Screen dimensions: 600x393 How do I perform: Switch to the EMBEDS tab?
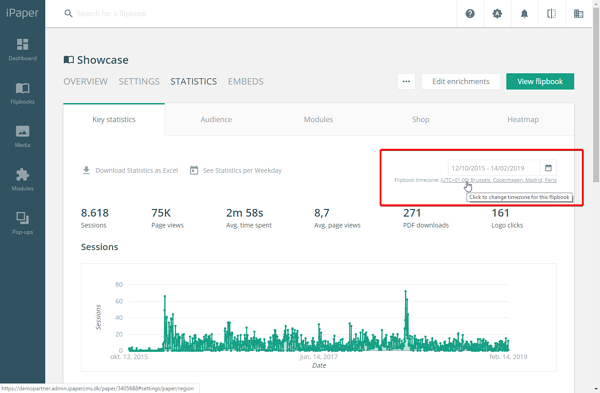(x=246, y=82)
